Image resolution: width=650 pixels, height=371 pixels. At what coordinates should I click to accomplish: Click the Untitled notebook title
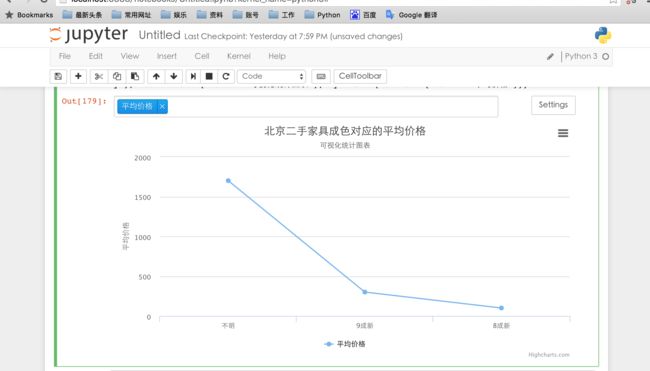(160, 35)
